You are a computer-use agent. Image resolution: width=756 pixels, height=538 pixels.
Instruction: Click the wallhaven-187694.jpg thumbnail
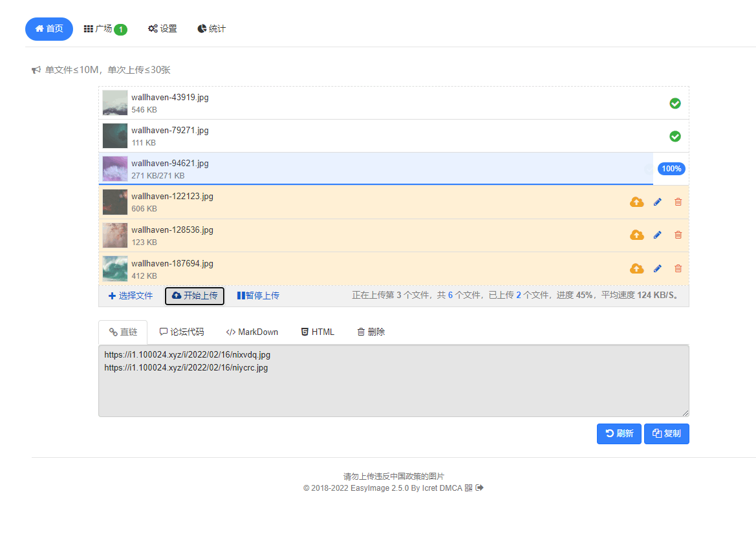coord(115,268)
